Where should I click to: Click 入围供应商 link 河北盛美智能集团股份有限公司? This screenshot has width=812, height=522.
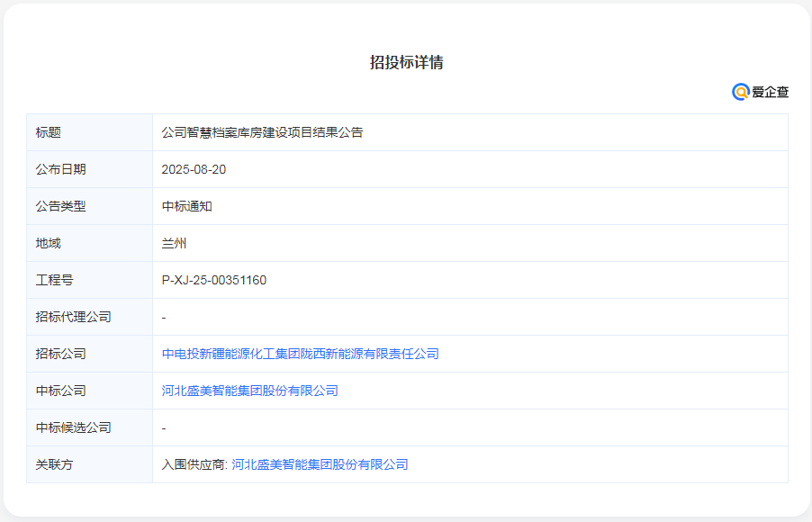pos(320,464)
